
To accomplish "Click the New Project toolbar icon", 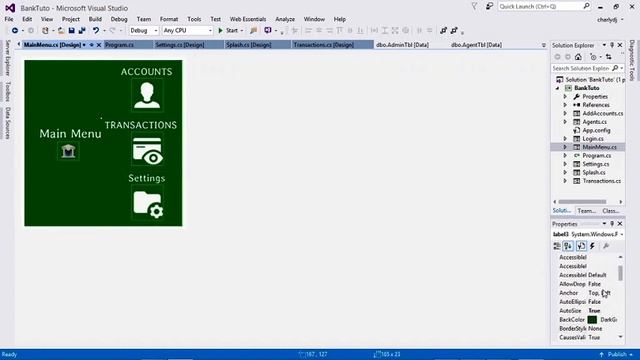I will [x=45, y=31].
